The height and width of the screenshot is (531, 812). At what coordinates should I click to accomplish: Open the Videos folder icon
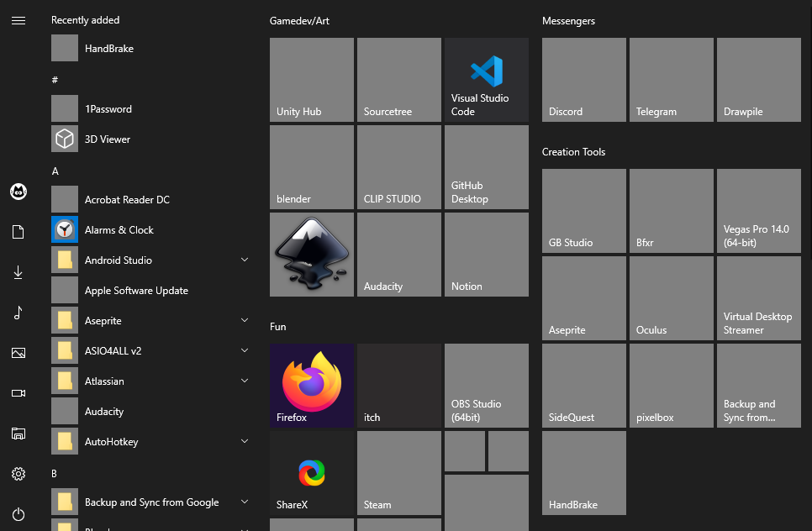click(18, 393)
